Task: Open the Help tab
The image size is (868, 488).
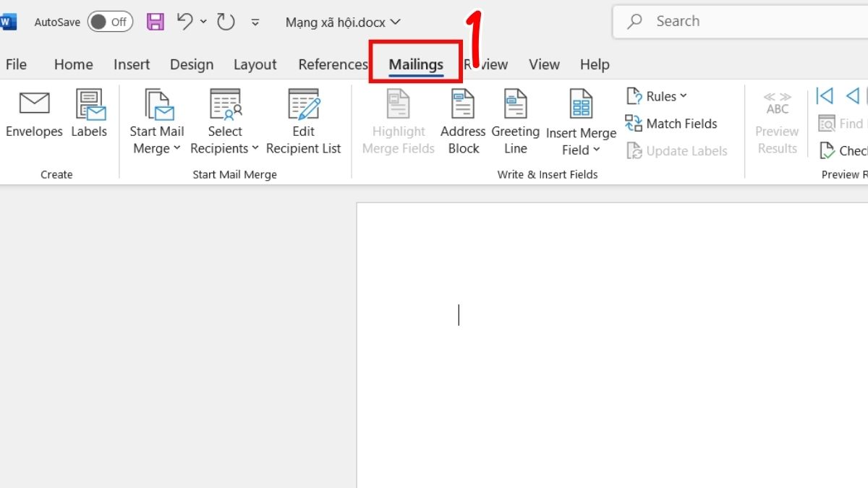Action: tap(595, 64)
